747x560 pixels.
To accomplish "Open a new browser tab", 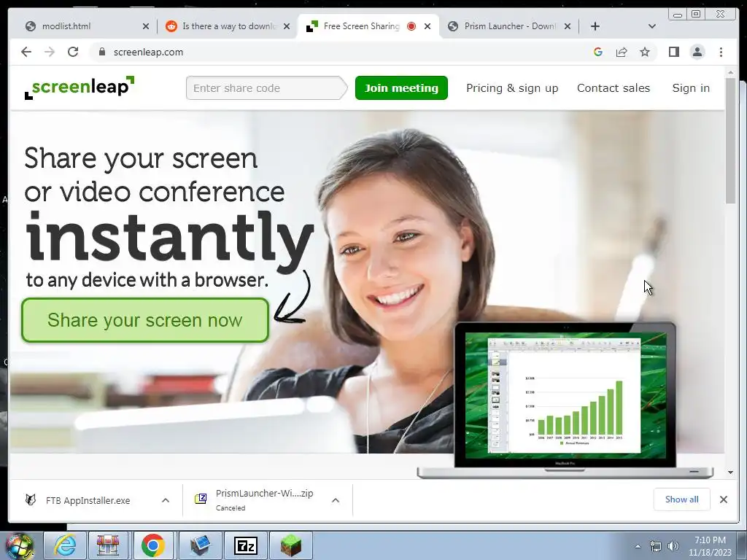I will [x=595, y=26].
